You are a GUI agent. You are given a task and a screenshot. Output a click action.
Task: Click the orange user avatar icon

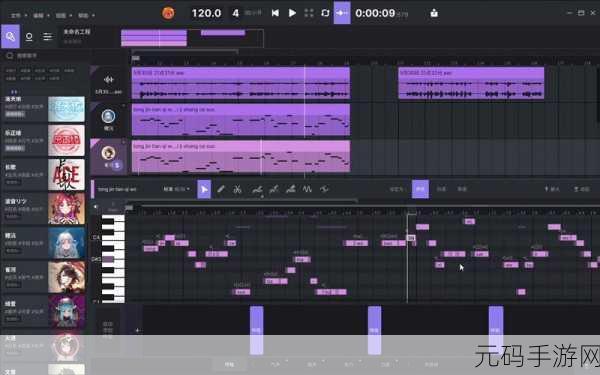pos(168,13)
